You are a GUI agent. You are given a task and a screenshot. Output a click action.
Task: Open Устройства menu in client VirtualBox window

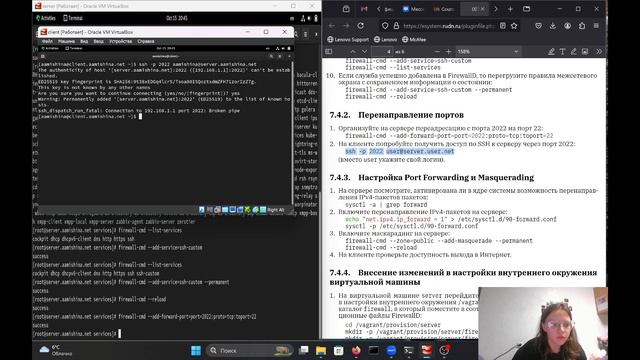click(120, 41)
